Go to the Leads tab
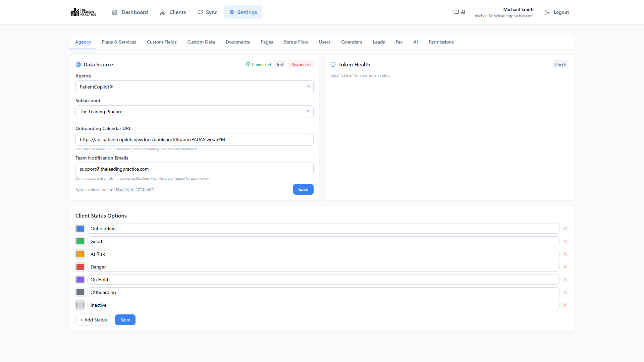 [379, 42]
